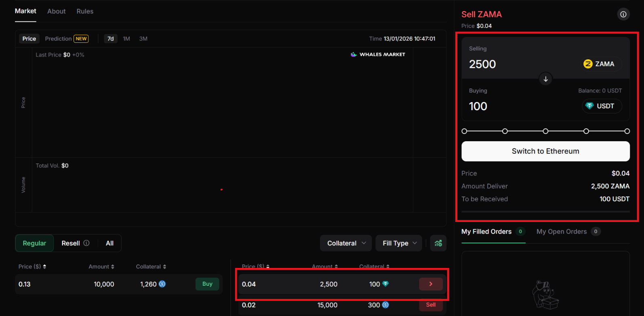Set the amount slider to 25%
The width and height of the screenshot is (644, 316).
(505, 131)
